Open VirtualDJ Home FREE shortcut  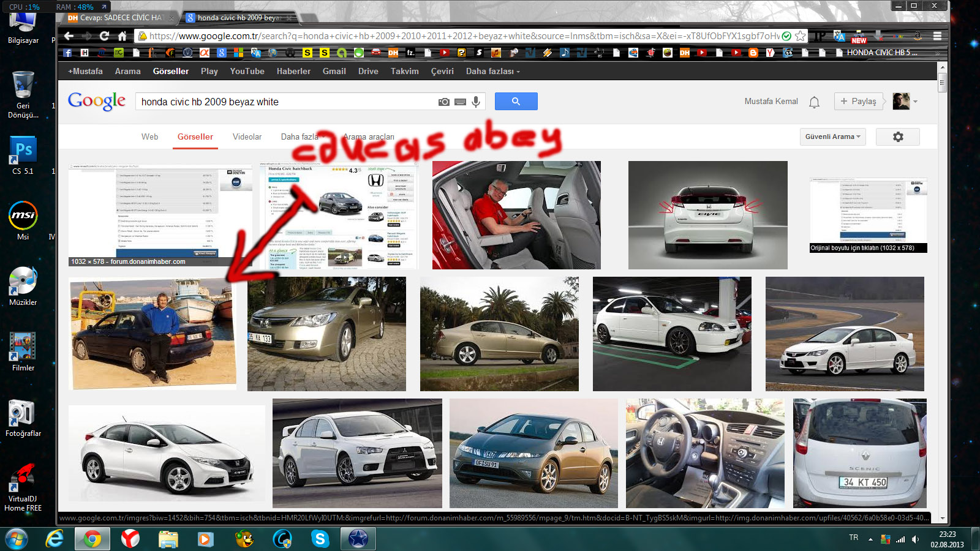(x=23, y=487)
